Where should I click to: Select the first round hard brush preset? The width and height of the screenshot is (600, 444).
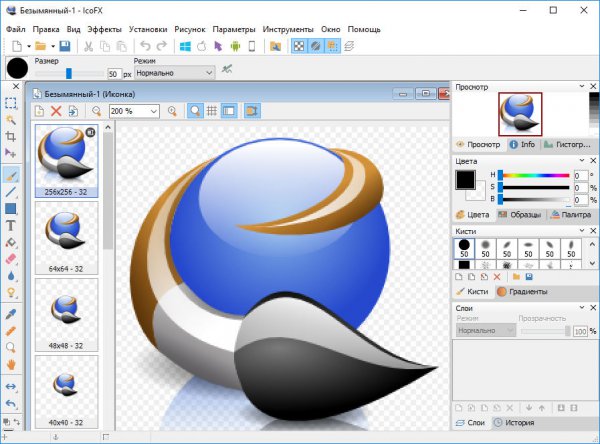coord(464,248)
